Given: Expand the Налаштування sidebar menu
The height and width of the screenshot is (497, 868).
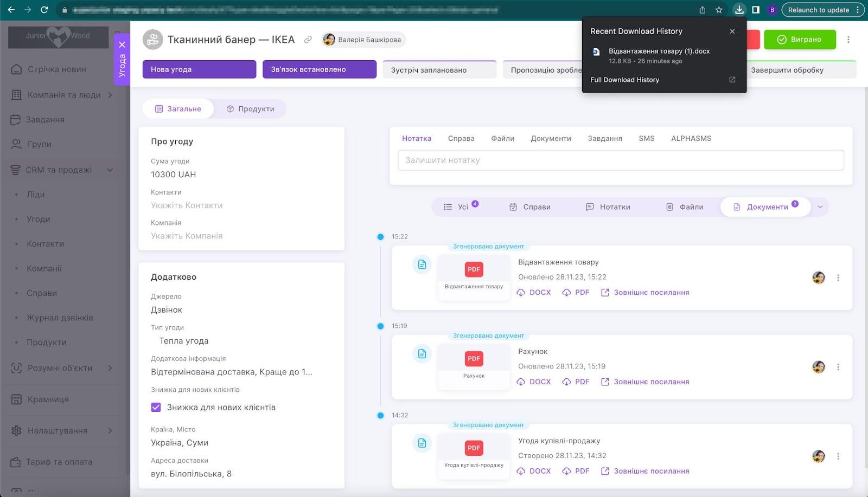Looking at the screenshot, I should coord(110,431).
